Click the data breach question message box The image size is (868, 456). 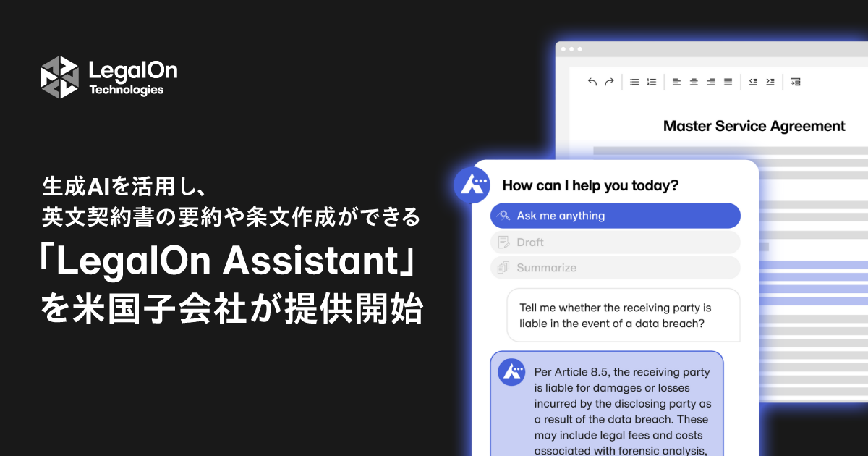(624, 316)
